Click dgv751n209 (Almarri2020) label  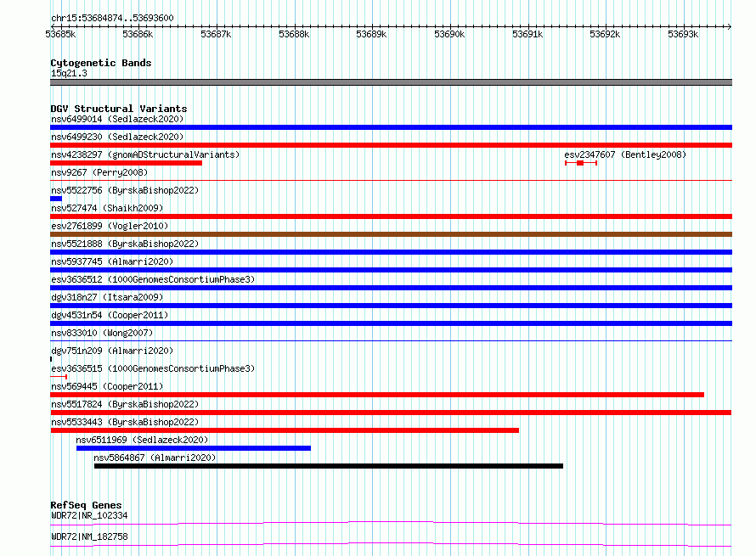(x=112, y=351)
